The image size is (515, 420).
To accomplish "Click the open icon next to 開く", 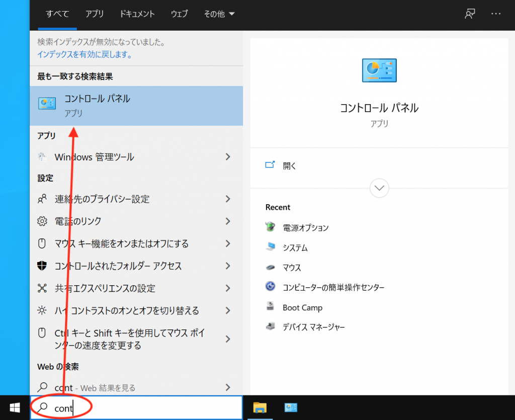I will [270, 164].
